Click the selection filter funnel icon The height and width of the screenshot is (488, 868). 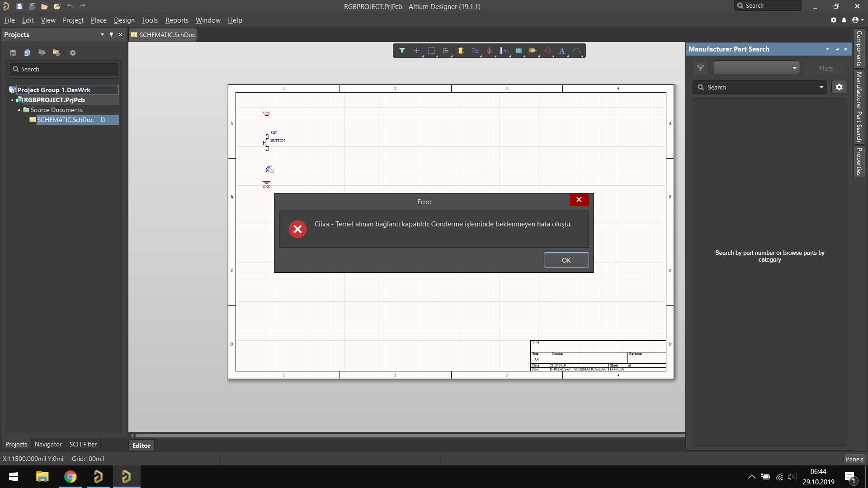tap(402, 51)
